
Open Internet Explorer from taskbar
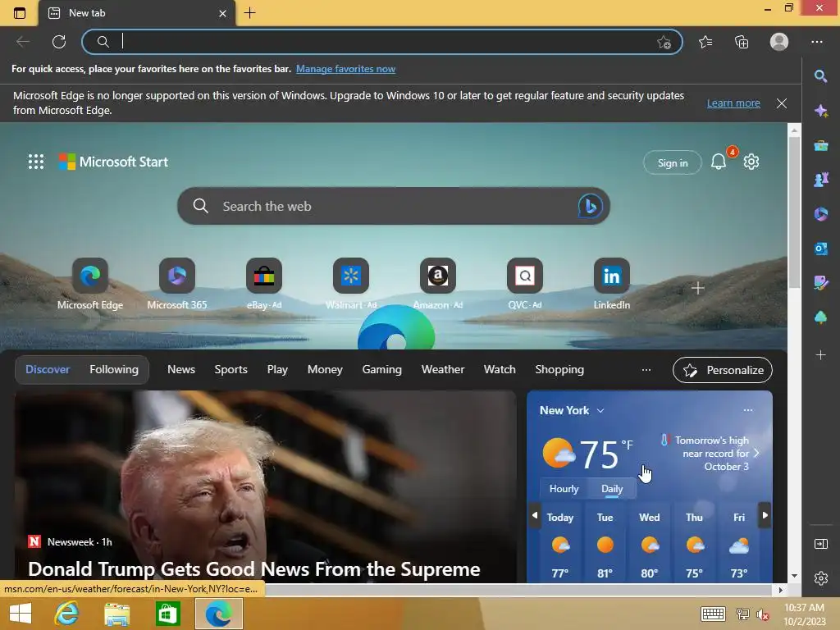coord(66,614)
